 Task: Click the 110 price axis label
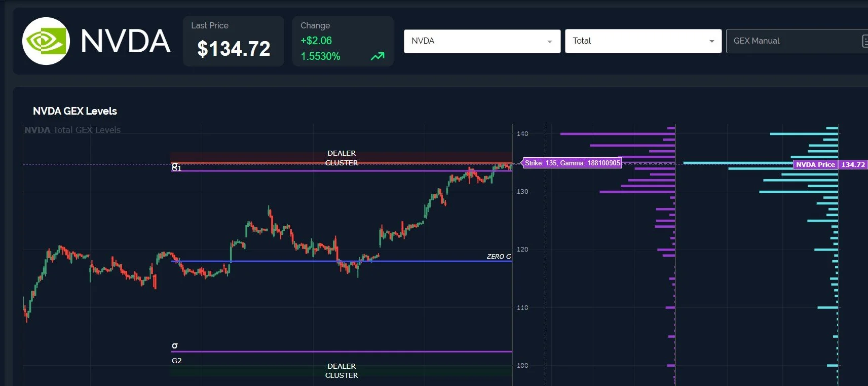tap(522, 308)
